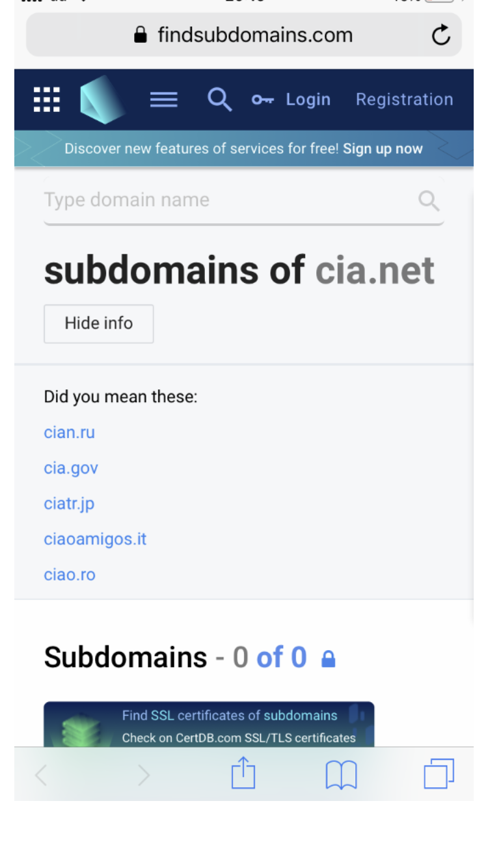Click the lock icon beside subdomains count
The width and height of the screenshot is (488, 868).
[x=329, y=660]
